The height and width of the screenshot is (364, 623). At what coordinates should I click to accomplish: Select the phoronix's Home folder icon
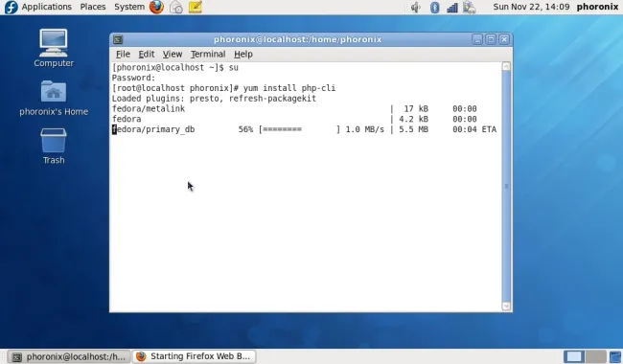(x=54, y=98)
